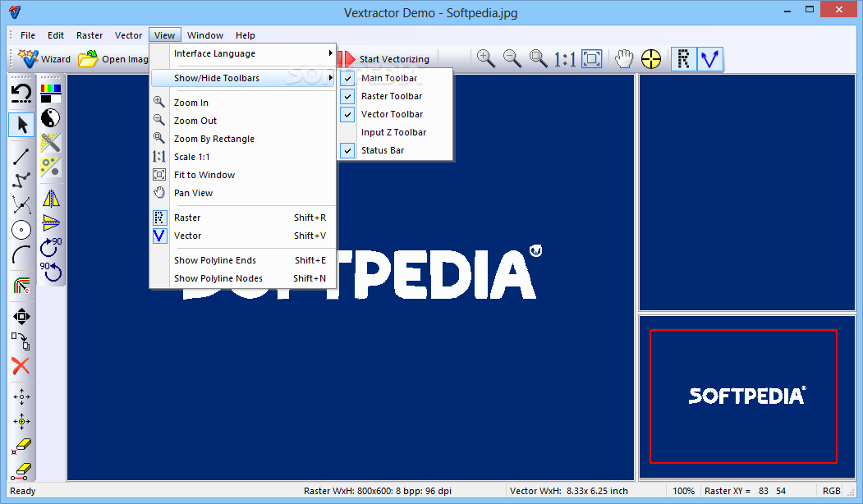The height and width of the screenshot is (504, 863).
Task: Click the 100% zoom value in status bar
Action: 683,491
